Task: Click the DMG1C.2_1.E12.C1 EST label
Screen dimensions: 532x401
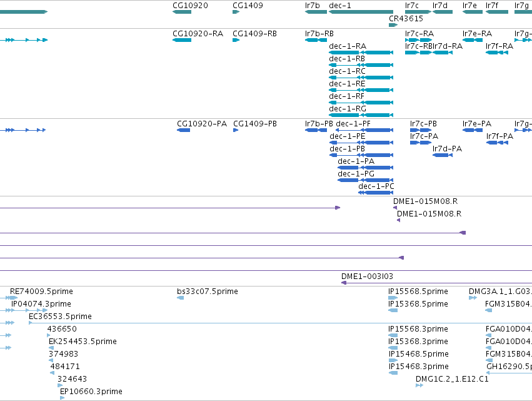Action: pos(452,379)
